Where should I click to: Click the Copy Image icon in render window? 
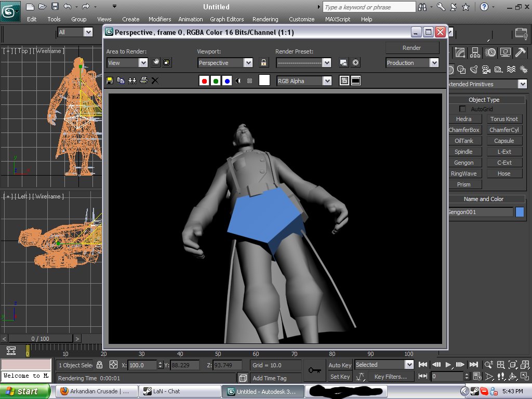tap(121, 81)
